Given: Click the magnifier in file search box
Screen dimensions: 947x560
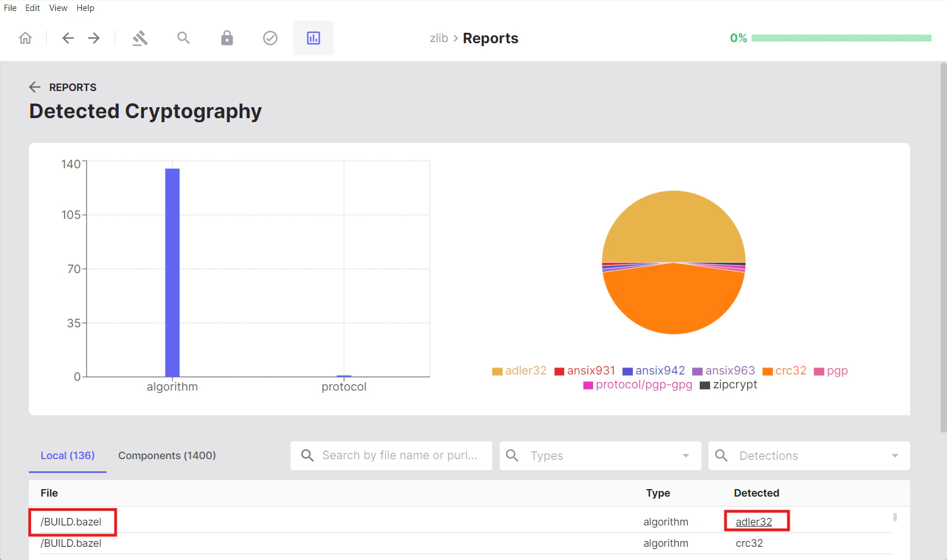Looking at the screenshot, I should tap(308, 456).
